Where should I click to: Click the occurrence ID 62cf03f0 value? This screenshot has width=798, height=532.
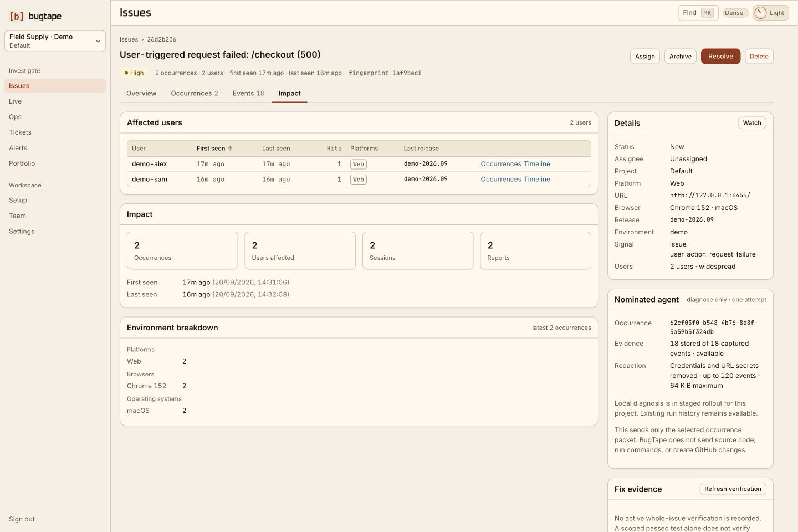click(714, 327)
